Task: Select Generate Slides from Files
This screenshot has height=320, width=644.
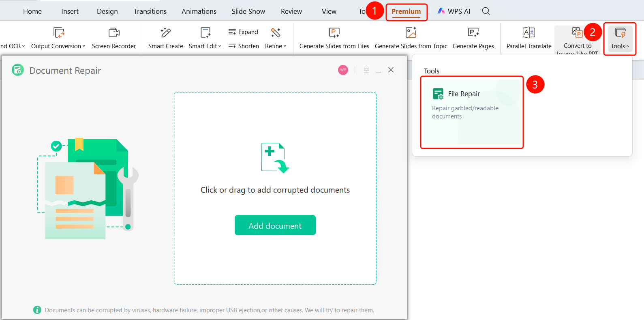Action: click(334, 39)
